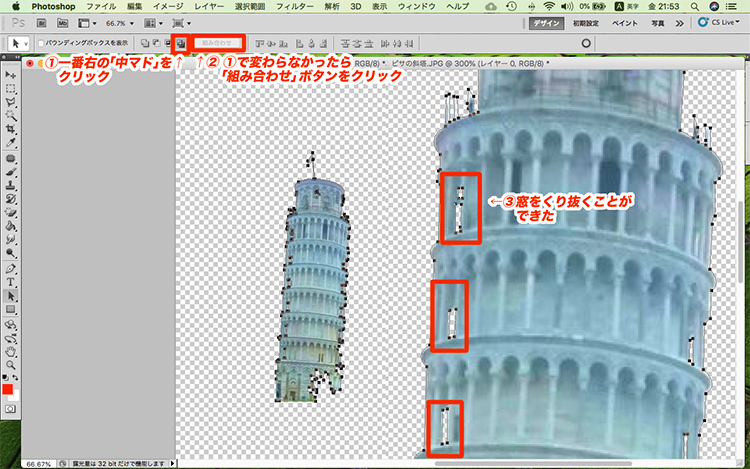Switch to ペイント workspace
750x469 pixels.
(625, 23)
